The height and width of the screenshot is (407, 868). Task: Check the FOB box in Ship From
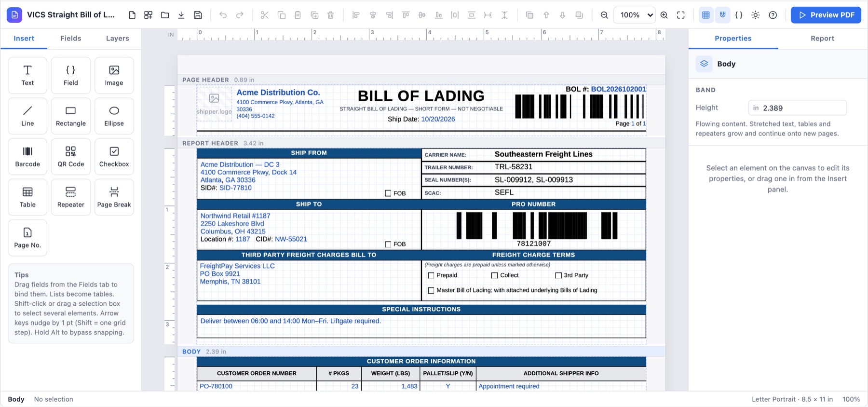click(x=388, y=193)
